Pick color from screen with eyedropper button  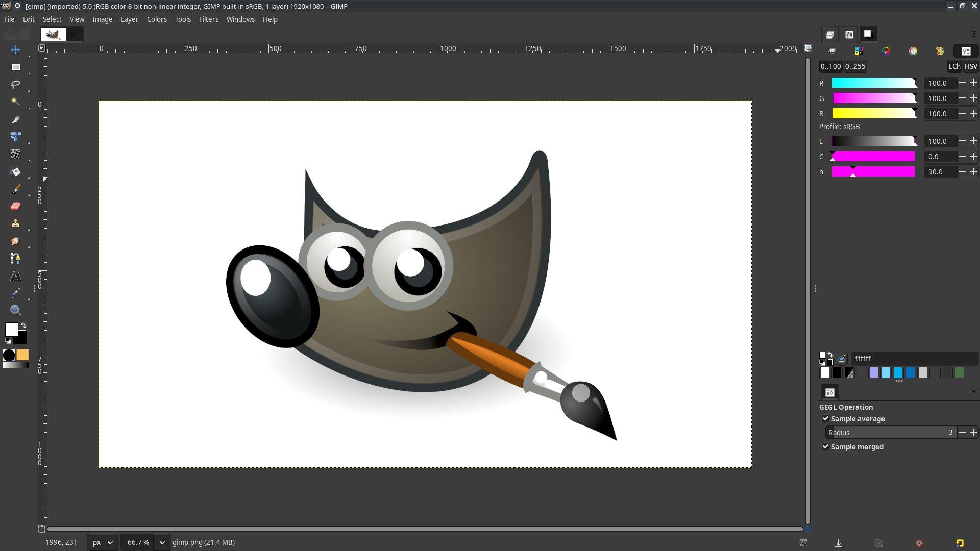[842, 359]
